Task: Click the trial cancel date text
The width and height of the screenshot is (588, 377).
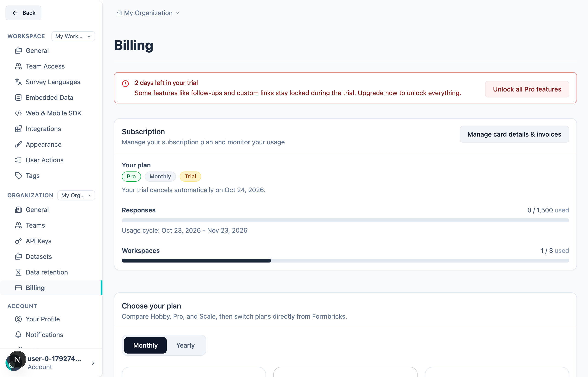Action: click(193, 190)
